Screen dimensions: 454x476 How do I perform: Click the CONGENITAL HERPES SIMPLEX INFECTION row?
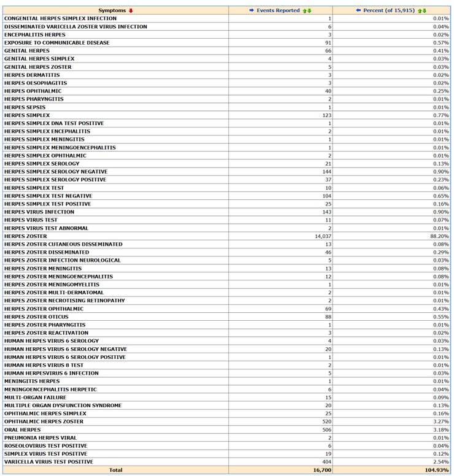[x=226, y=18]
